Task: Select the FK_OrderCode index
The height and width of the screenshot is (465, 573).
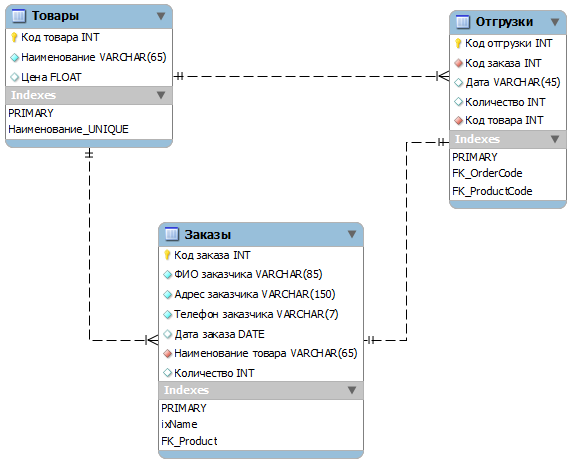Action: point(487,173)
